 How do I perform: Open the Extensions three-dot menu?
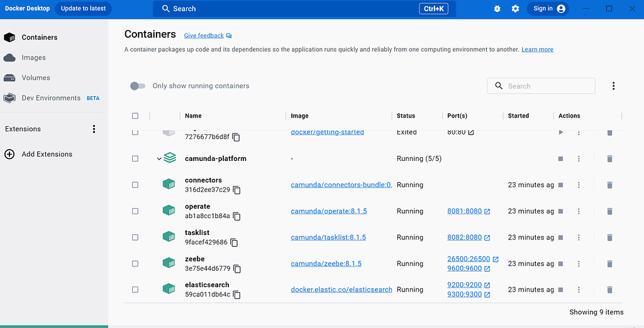[x=94, y=129]
